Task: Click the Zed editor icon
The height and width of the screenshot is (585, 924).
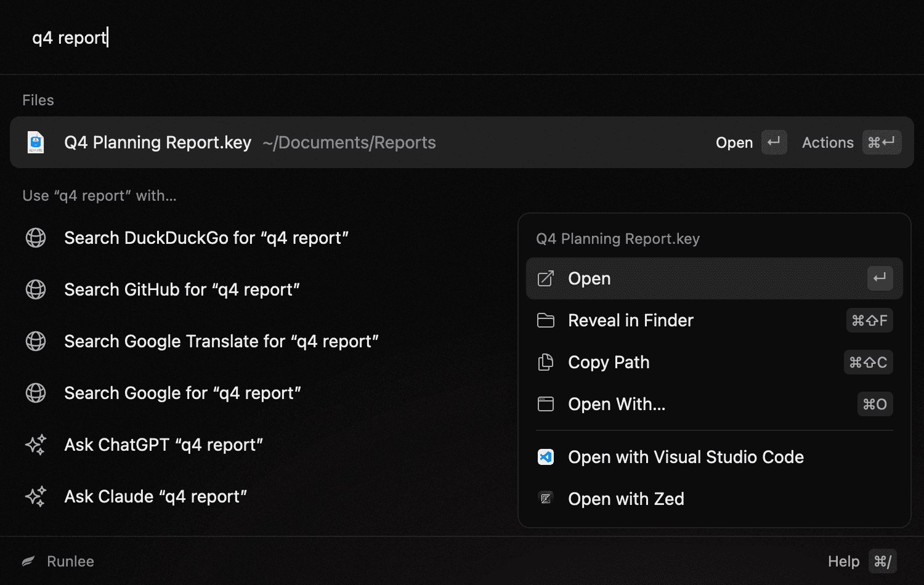Action: (x=546, y=499)
